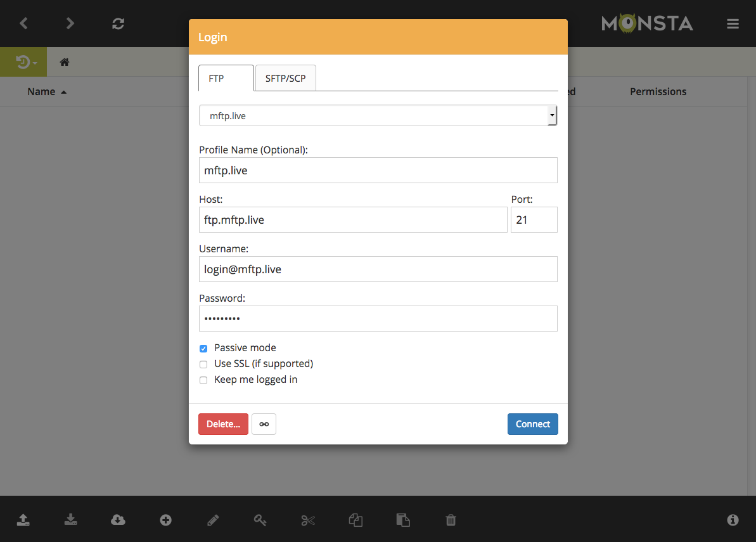Click the red Delete... button
The width and height of the screenshot is (756, 542).
223,424
